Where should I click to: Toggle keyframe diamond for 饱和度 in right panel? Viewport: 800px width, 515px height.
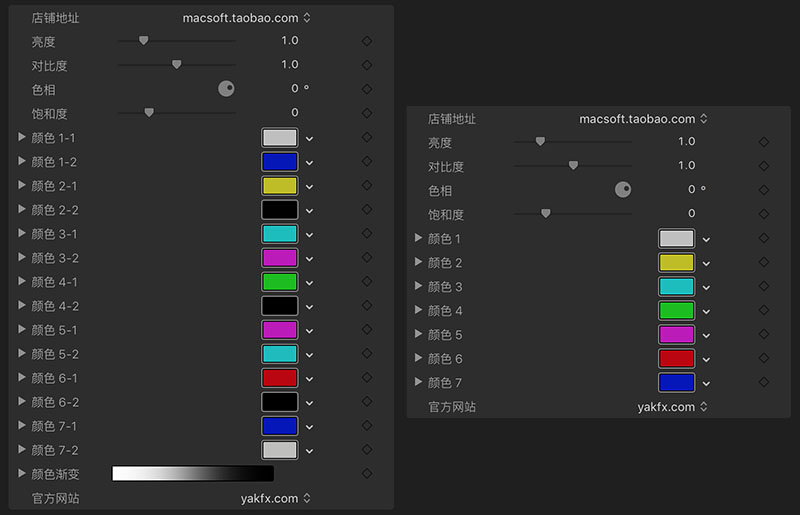[763, 214]
